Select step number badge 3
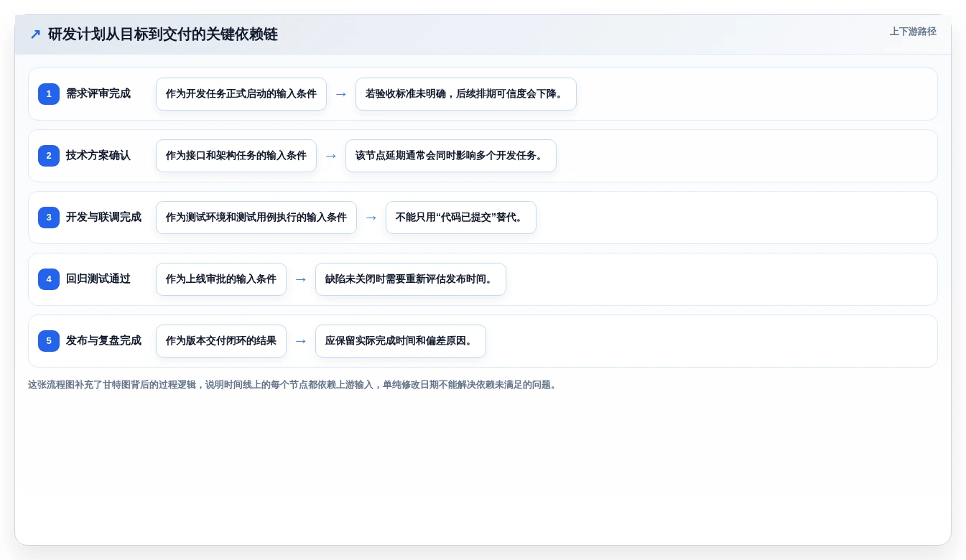Viewport: 966px width, 560px height. coord(49,218)
